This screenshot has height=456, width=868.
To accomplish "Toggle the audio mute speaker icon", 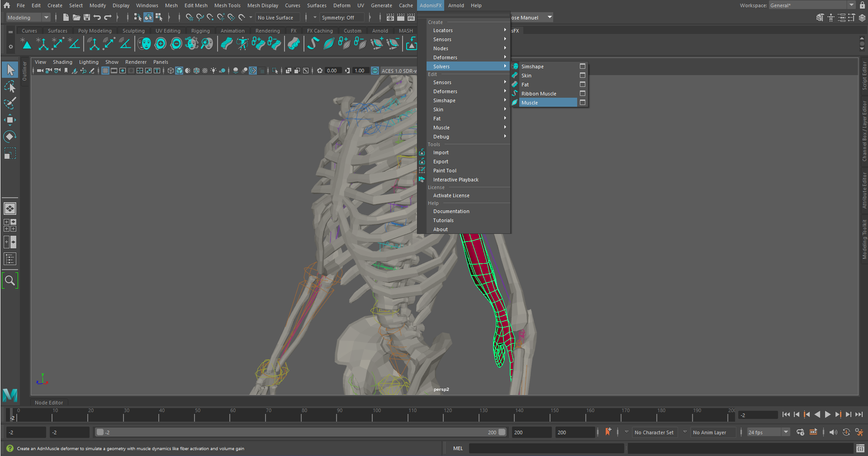I will tap(833, 432).
